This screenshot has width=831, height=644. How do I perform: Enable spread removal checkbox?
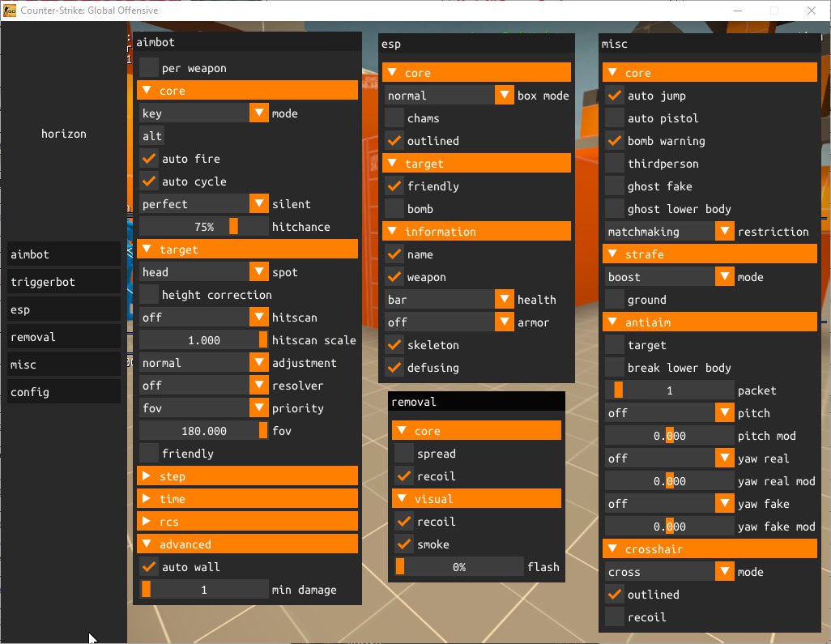point(404,454)
